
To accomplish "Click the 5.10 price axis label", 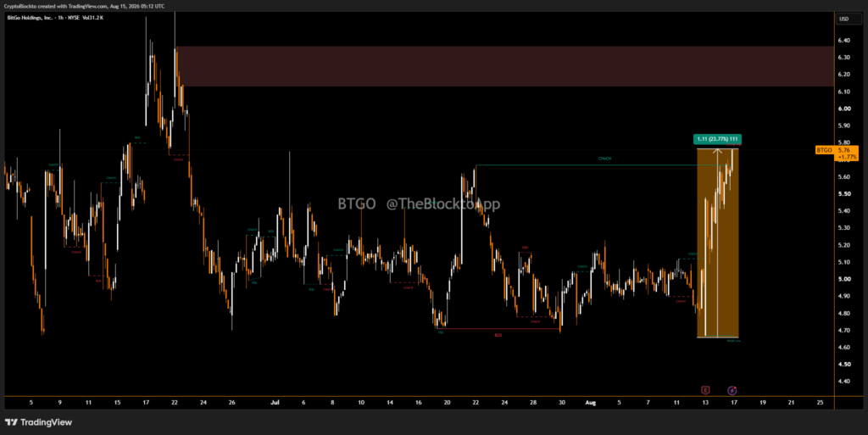I will tap(843, 262).
